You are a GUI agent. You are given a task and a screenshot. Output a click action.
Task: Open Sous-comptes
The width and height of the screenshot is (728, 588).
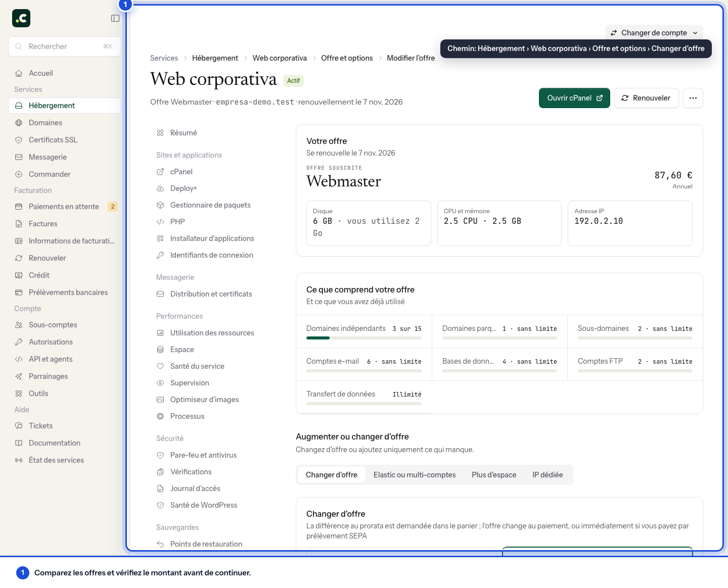click(65, 325)
